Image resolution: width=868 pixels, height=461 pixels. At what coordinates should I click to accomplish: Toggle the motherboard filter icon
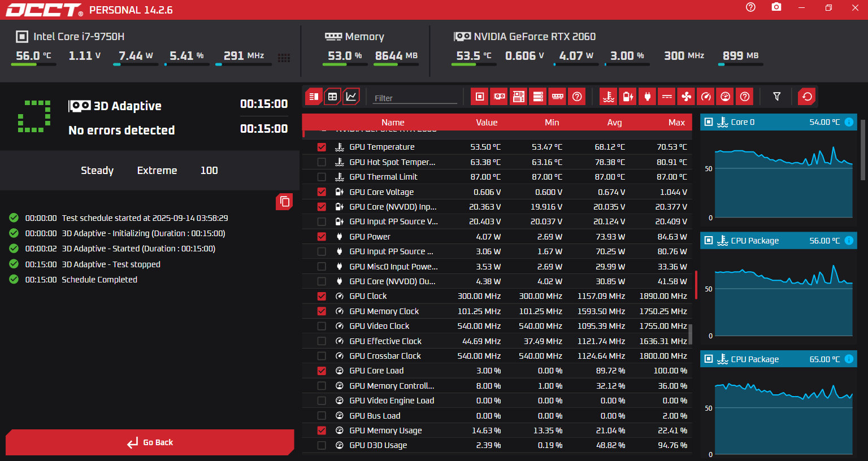519,97
